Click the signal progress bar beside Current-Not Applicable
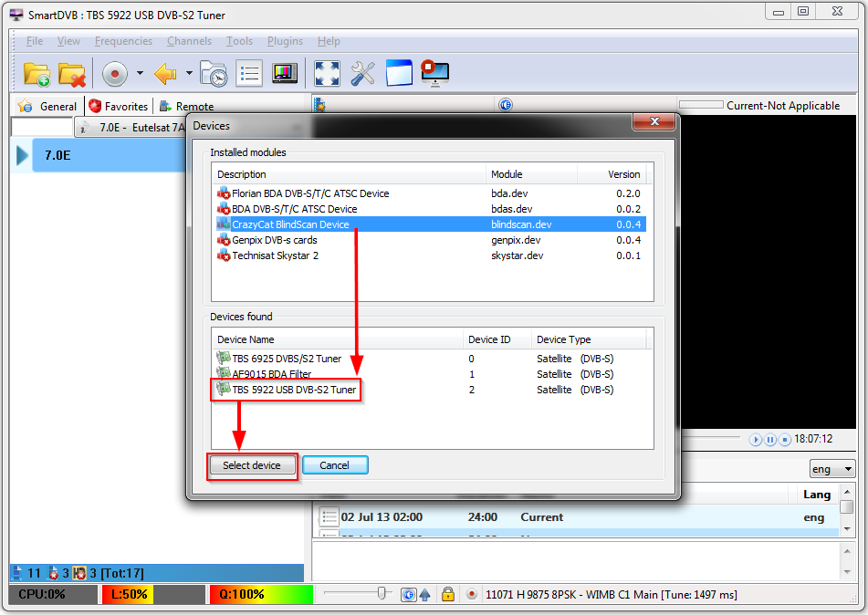 coord(701,105)
